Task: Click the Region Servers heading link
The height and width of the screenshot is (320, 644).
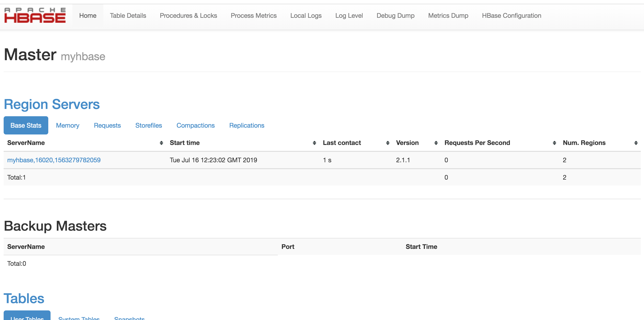Action: 52,104
